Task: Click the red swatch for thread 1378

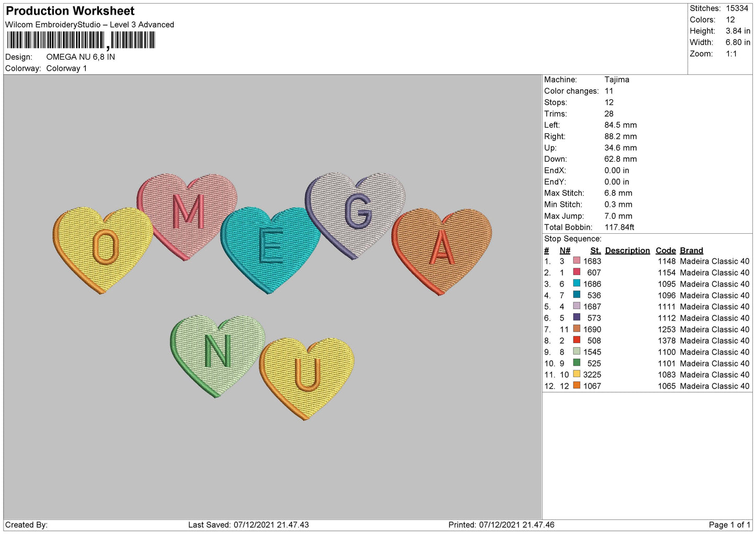Action: point(577,340)
